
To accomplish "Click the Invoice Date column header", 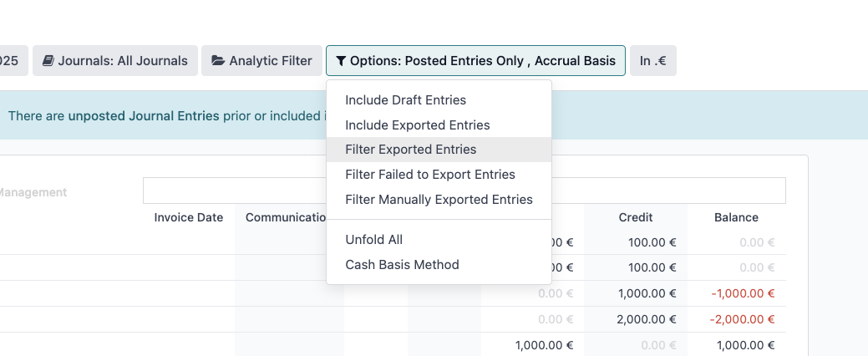I will tap(189, 217).
